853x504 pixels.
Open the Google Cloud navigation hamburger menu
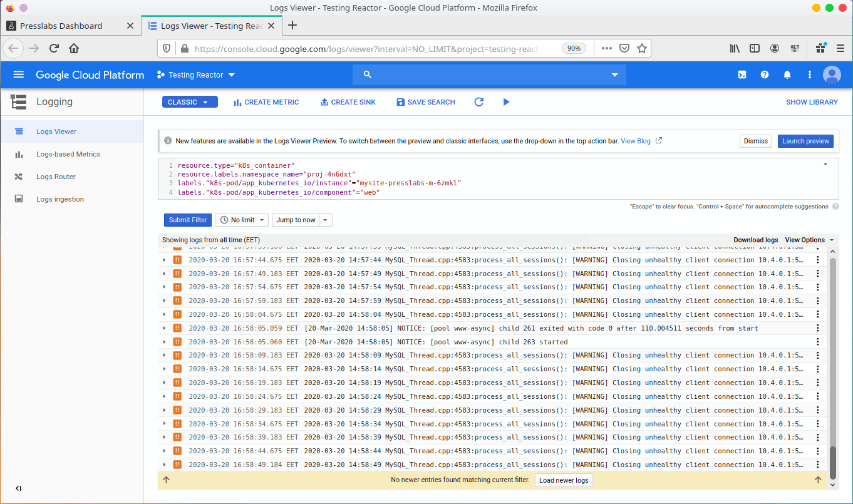[18, 75]
